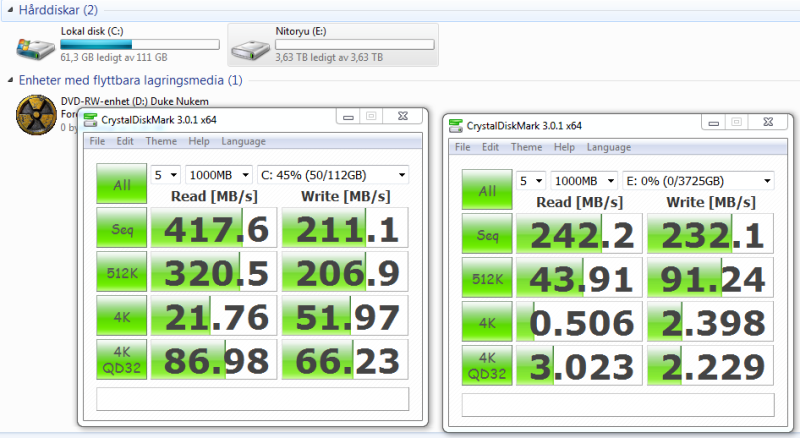
Task: Open the test count dropdown in the left window
Action: coord(165,175)
